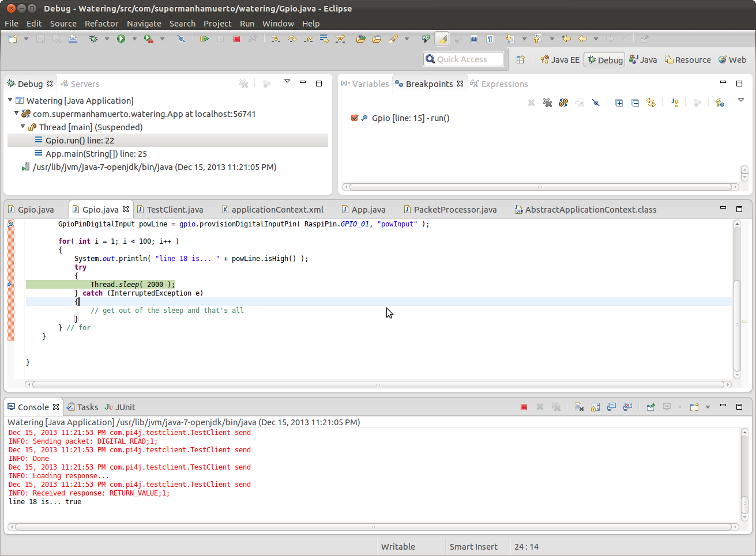This screenshot has width=756, height=556.
Task: Click the Step Over icon
Action: pyautogui.click(x=292, y=39)
